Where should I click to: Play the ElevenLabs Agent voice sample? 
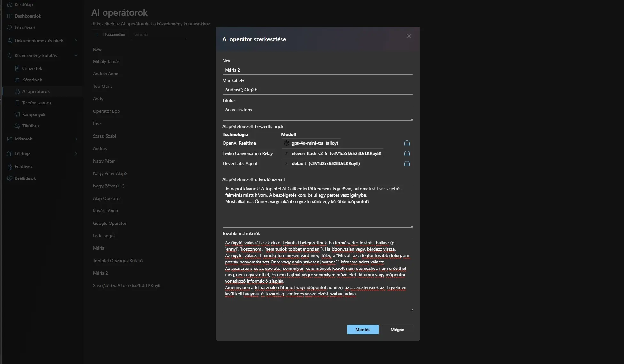(x=407, y=163)
